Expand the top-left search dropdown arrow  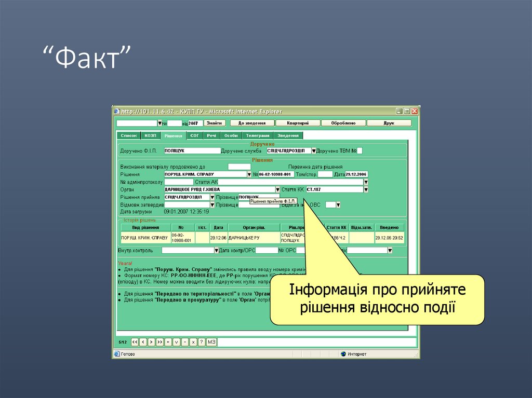point(160,123)
